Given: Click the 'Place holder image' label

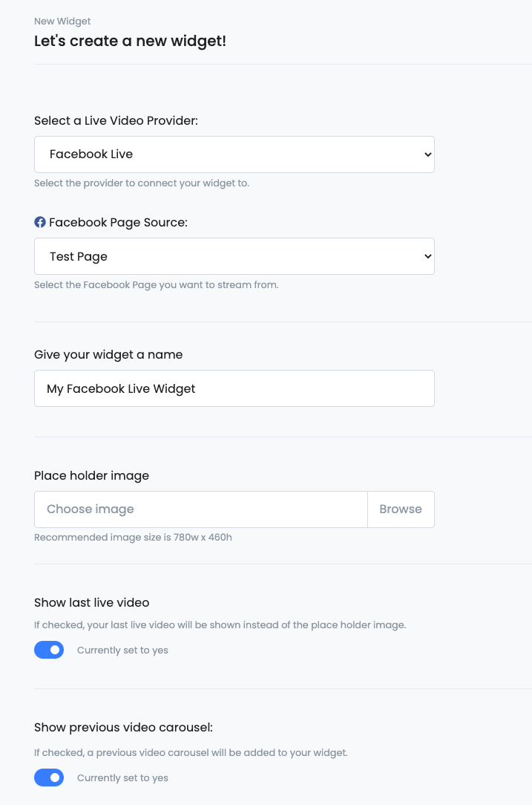Looking at the screenshot, I should (x=92, y=476).
